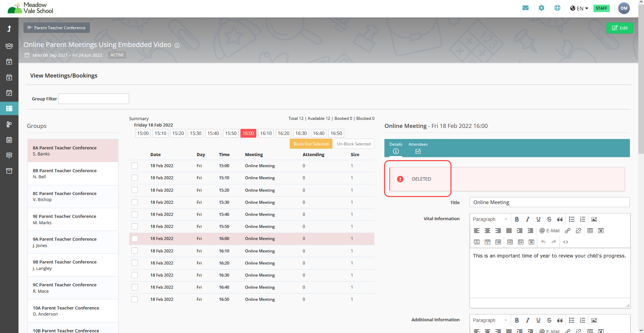
Task: Switch to the Attendees tab
Action: point(418,148)
